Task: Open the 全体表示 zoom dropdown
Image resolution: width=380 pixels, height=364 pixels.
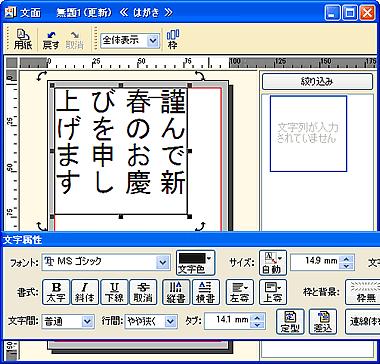Action: pyautogui.click(x=152, y=41)
